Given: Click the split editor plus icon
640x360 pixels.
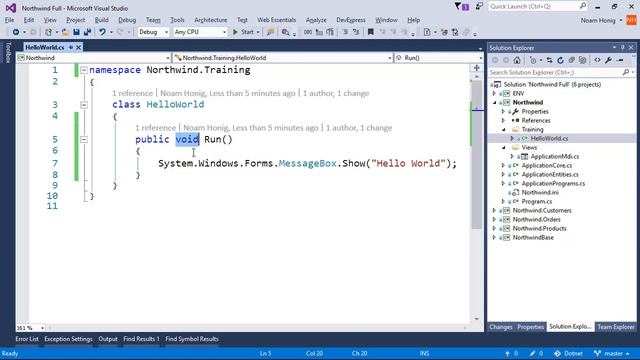Looking at the screenshot, I should coord(476,68).
